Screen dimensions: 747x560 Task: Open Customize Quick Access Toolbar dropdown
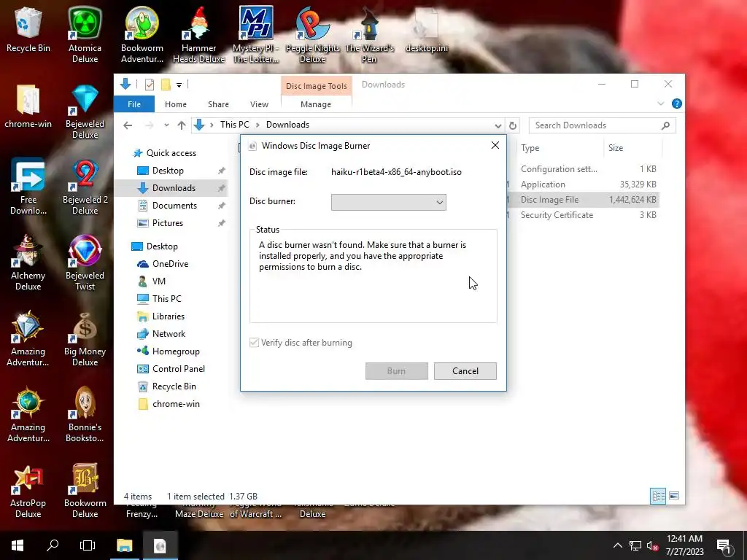click(179, 85)
